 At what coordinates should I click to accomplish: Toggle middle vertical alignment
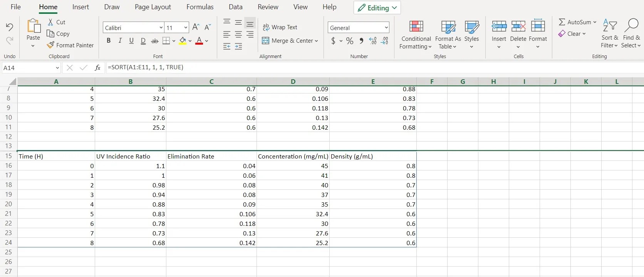238,23
